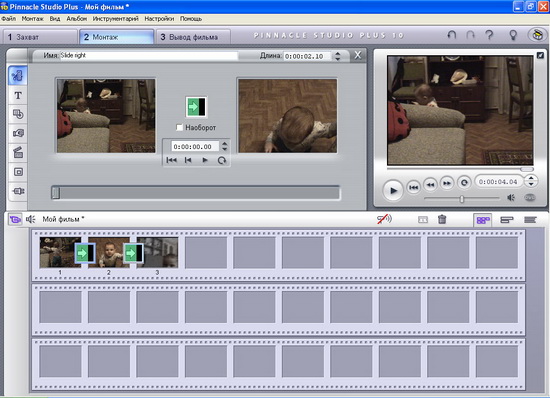Increase Длина duration with up arrow
The width and height of the screenshot is (550, 398).
pyautogui.click(x=337, y=54)
